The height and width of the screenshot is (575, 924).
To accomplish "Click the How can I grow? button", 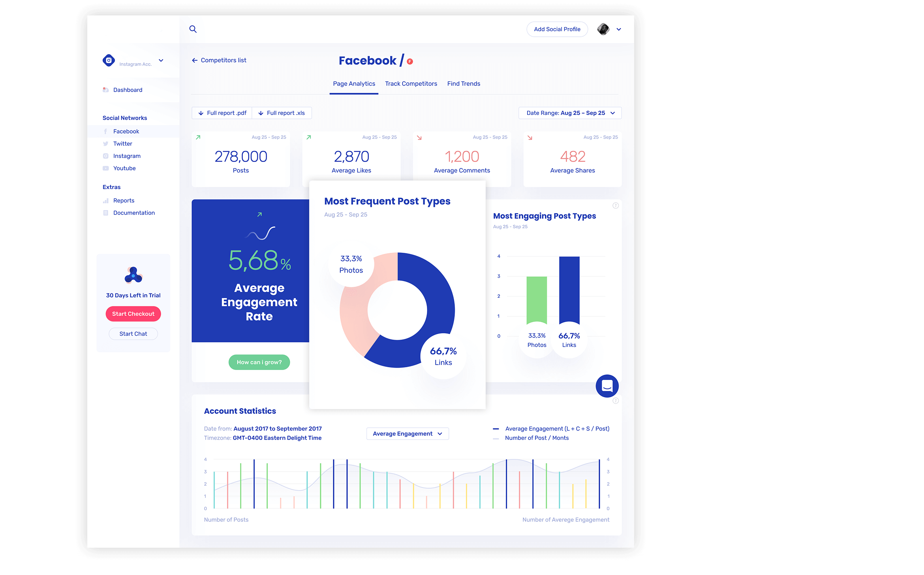I will point(258,362).
